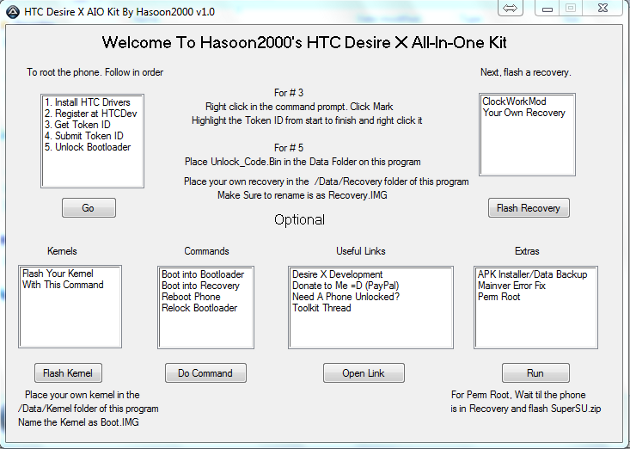Image resolution: width=630 pixels, height=449 pixels.
Task: Select "With This Command" list entry
Action: (x=63, y=285)
